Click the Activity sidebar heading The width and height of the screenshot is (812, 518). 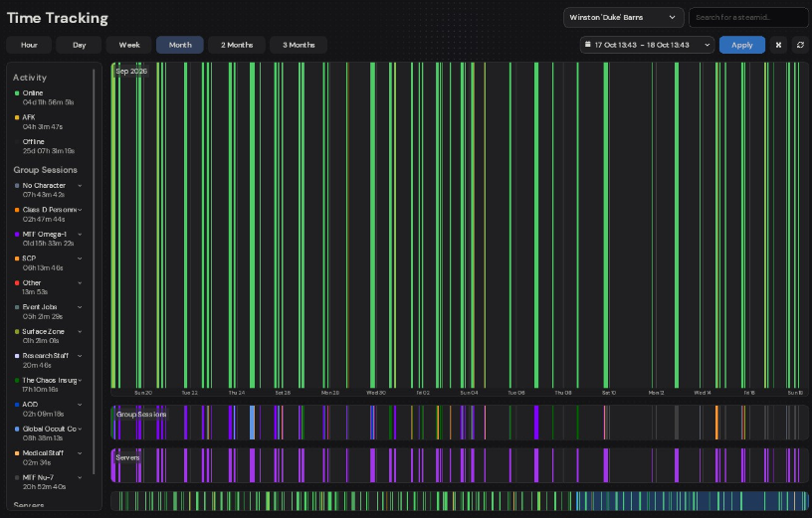(30, 78)
